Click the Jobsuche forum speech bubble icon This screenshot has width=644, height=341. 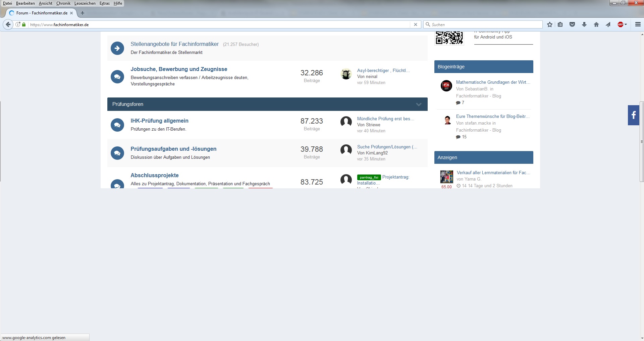(x=117, y=77)
